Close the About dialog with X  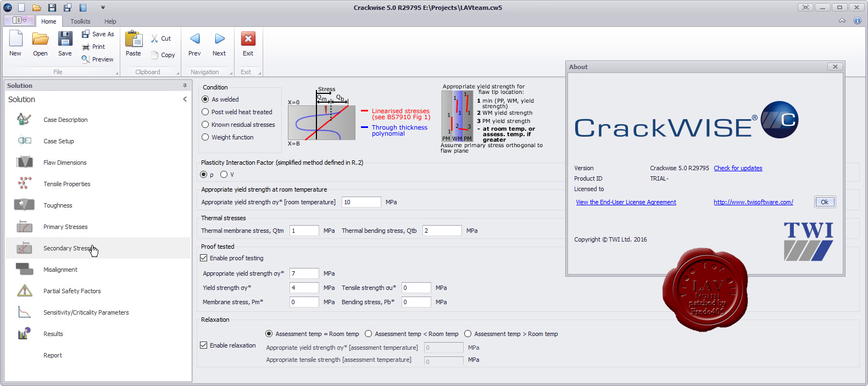point(835,67)
